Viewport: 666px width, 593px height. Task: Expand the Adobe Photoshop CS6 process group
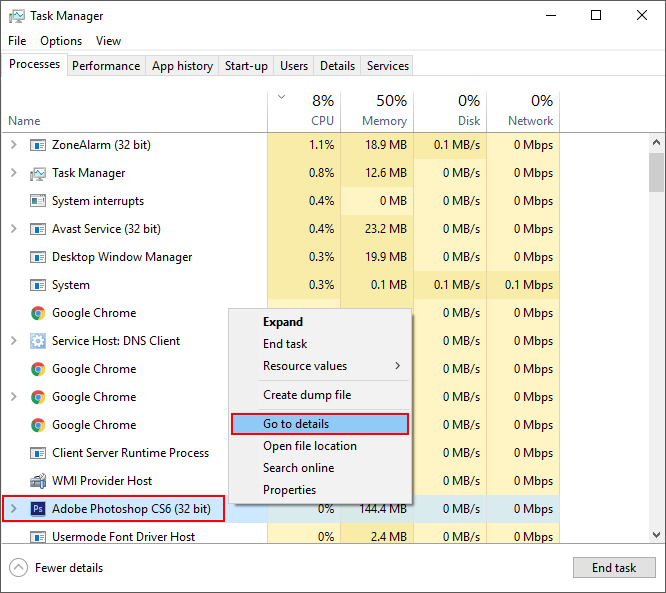point(14,508)
